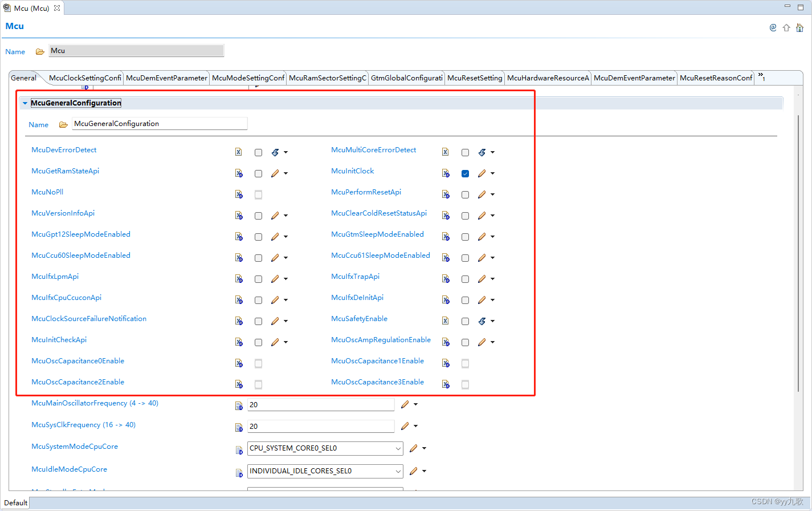Click the folder icon next to Mcu name field
The width and height of the screenshot is (812, 511).
[x=40, y=52]
